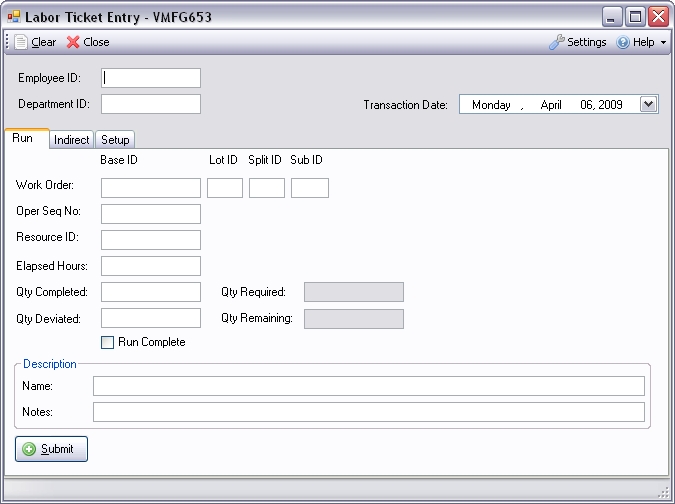
Task: Select the weekday 'Monday' in date
Action: pos(491,105)
